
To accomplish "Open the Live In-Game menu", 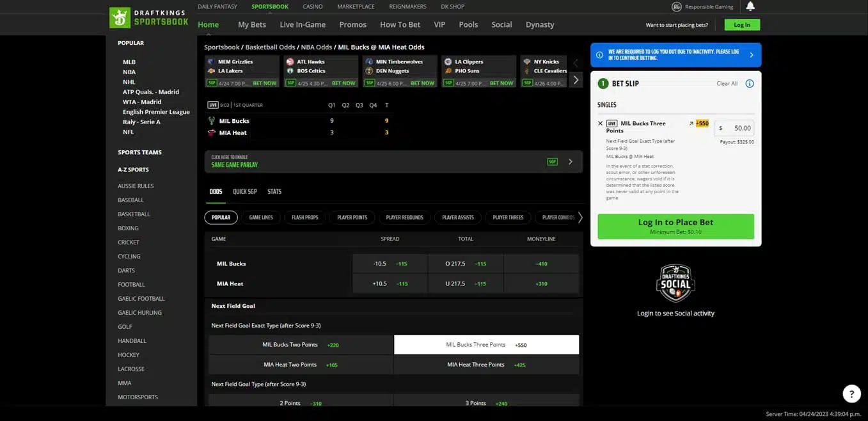I will [x=303, y=24].
